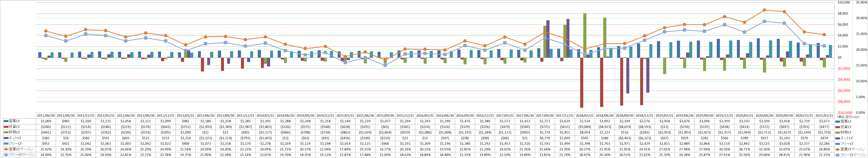This screenshot has width=868, height=158.
Task: Click the orange 営業CFマージン marker at 2011/06/30
Action: (x=46, y=31)
